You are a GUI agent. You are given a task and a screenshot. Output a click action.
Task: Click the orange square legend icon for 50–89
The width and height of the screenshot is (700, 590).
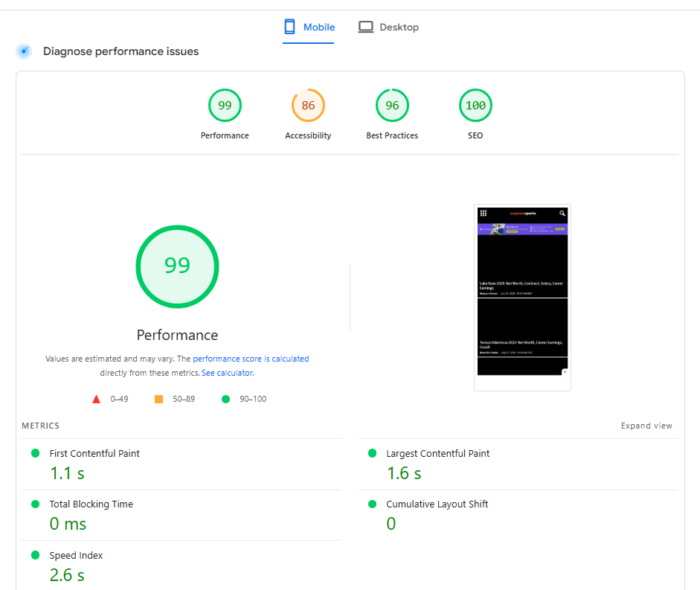click(x=158, y=399)
